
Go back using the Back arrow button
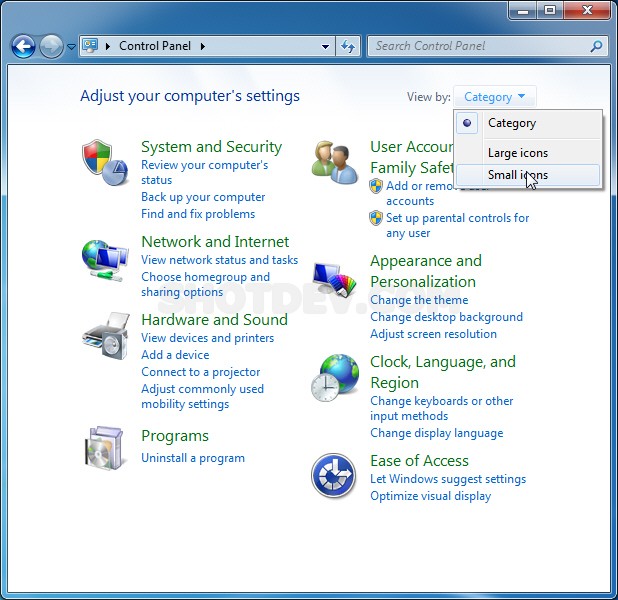point(24,46)
